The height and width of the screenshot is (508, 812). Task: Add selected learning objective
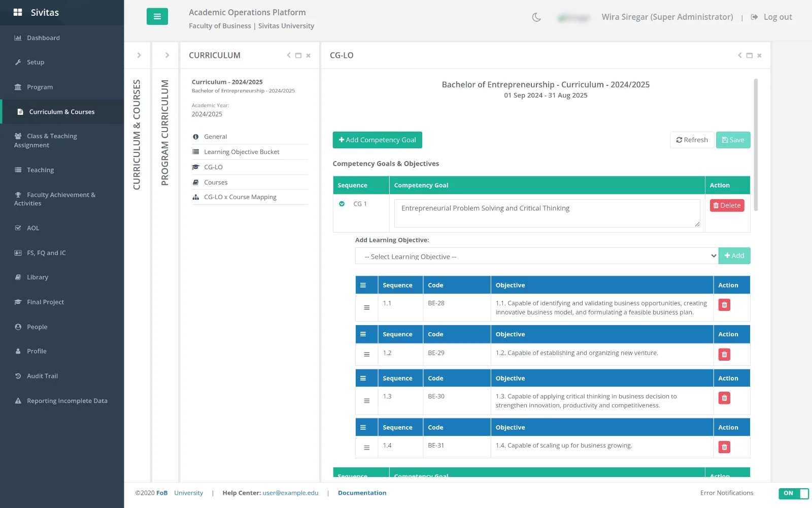point(734,256)
